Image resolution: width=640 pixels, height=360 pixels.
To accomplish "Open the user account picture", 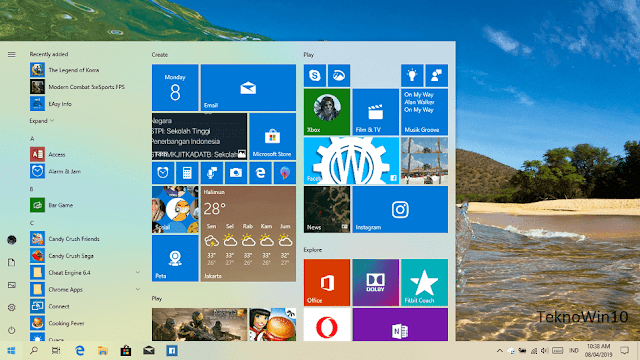I will [x=11, y=240].
